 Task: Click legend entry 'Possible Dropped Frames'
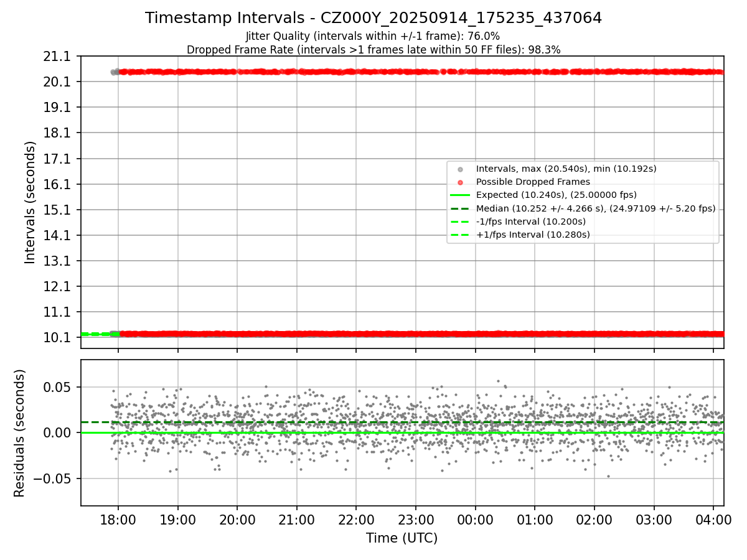click(533, 182)
